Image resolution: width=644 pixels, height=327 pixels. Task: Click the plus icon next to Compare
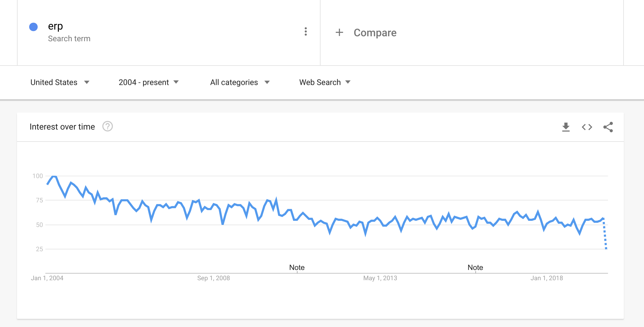[339, 32]
